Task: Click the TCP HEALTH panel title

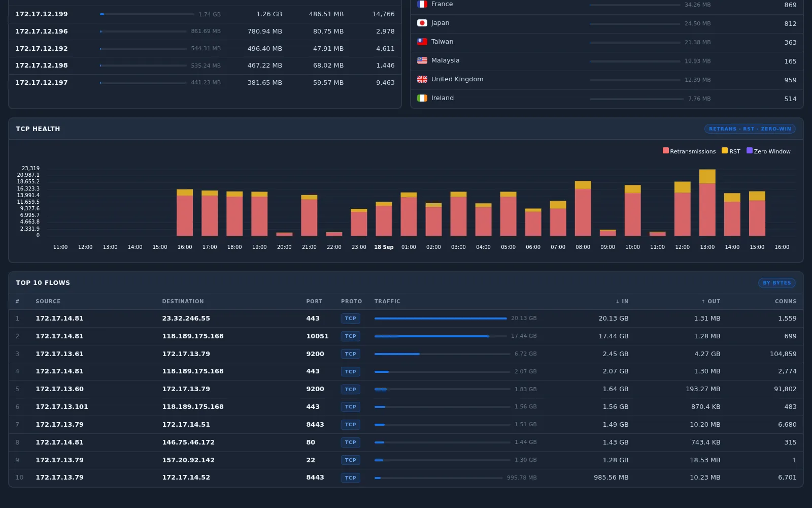Action: [38, 129]
